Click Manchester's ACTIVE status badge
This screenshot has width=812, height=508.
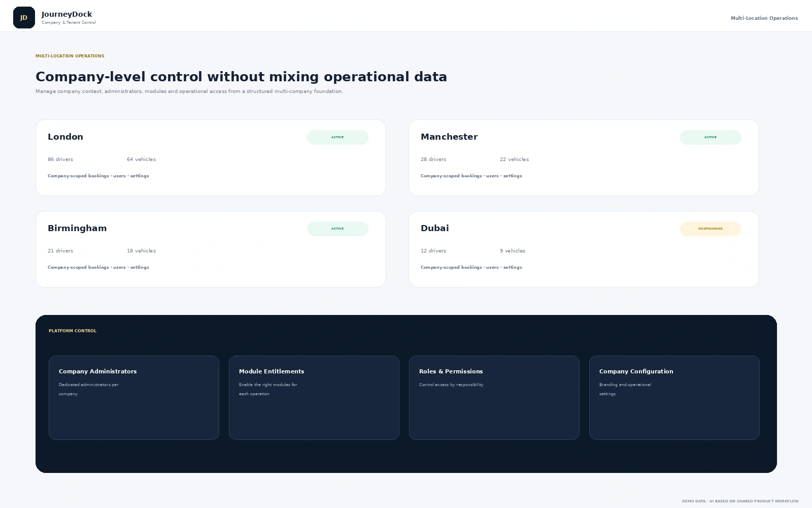click(x=710, y=137)
